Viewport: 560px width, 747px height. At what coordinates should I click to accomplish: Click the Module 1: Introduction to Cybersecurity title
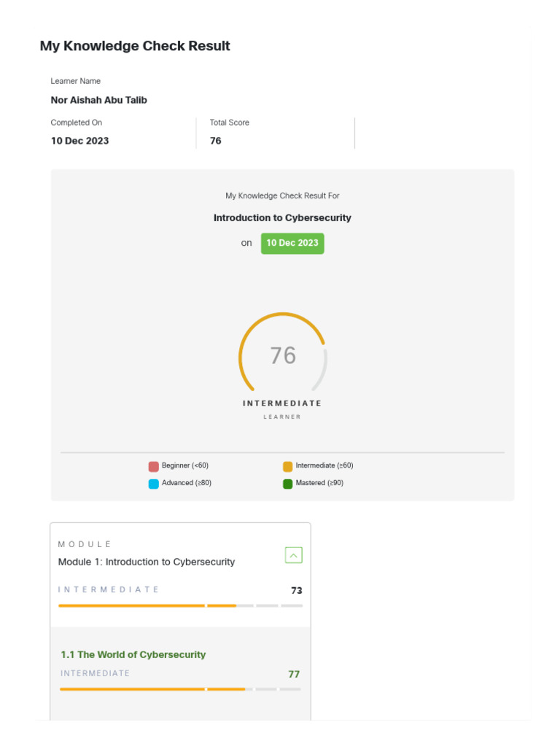click(146, 562)
